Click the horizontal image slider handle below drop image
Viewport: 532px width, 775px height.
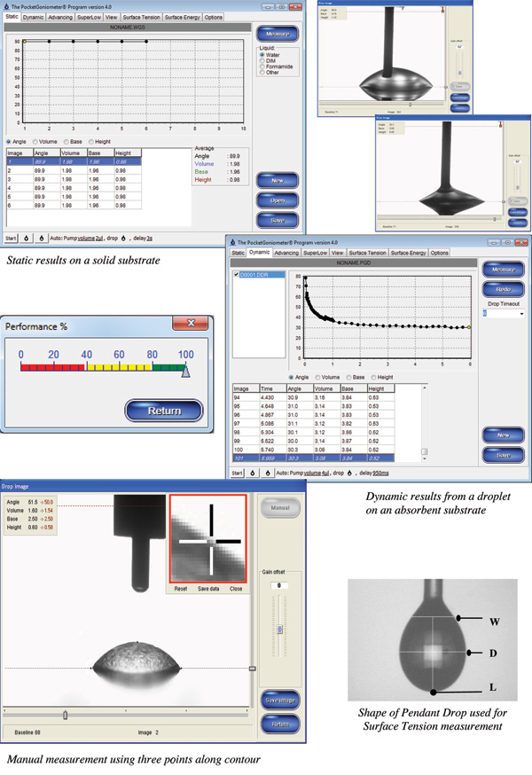[x=66, y=716]
